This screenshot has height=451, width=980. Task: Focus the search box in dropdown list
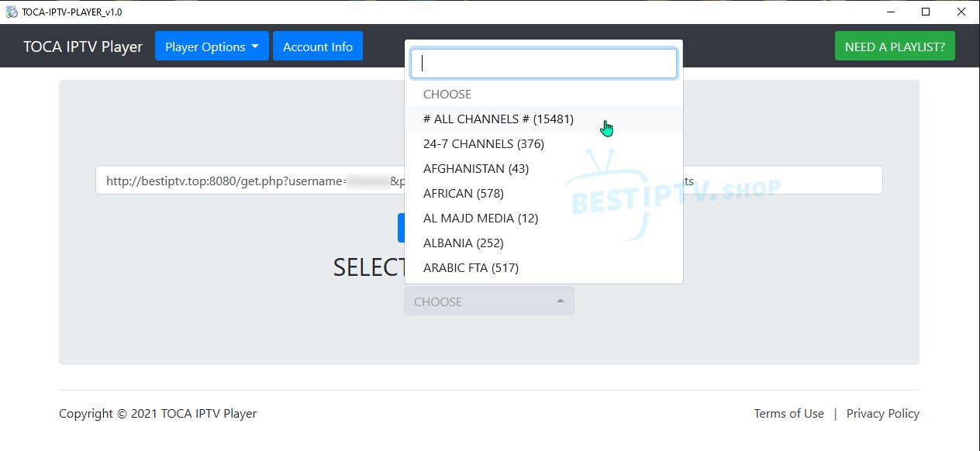pyautogui.click(x=543, y=64)
